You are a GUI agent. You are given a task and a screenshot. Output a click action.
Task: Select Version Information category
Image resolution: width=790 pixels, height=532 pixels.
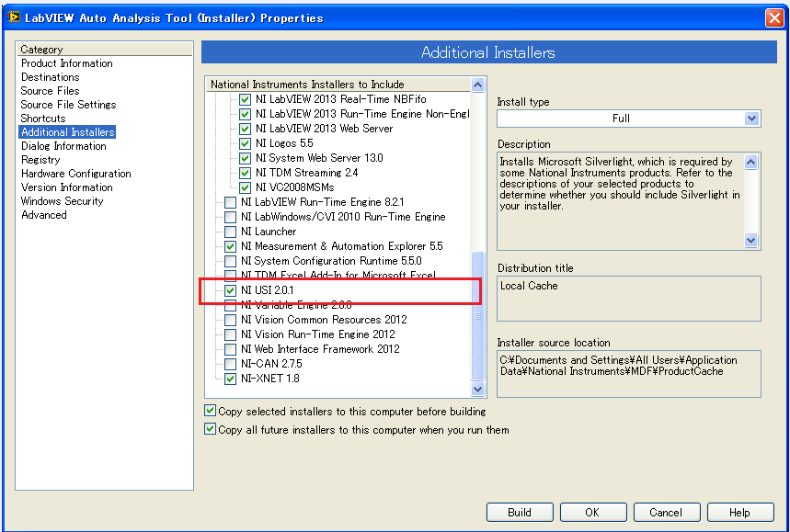coord(66,187)
